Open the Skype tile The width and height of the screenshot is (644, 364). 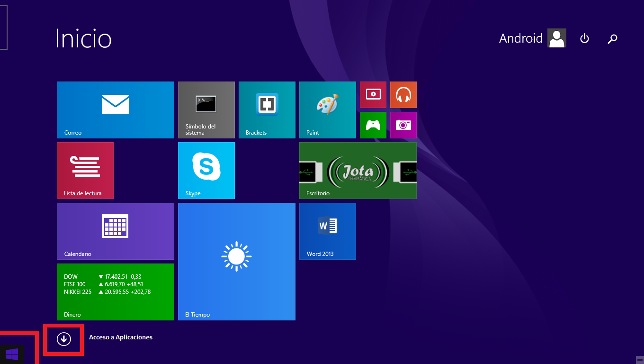click(206, 170)
